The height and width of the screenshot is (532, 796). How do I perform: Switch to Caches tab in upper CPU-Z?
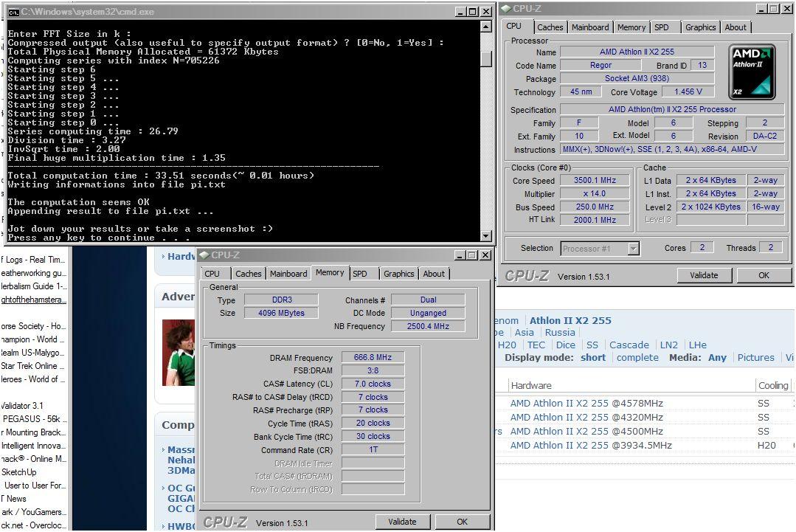click(550, 27)
